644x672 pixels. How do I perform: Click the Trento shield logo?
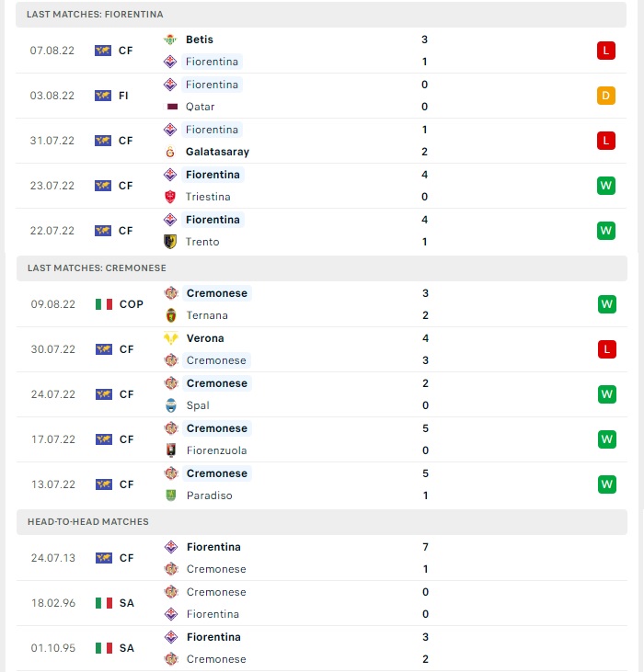click(x=170, y=242)
